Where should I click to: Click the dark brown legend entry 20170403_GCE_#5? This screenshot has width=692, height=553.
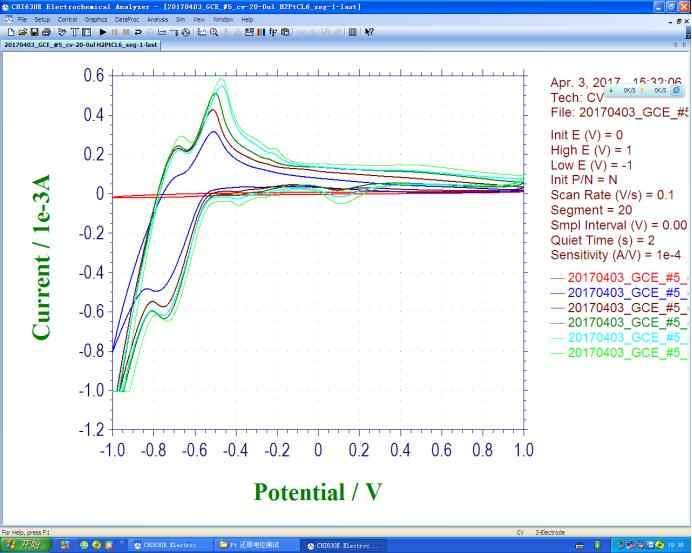619,308
